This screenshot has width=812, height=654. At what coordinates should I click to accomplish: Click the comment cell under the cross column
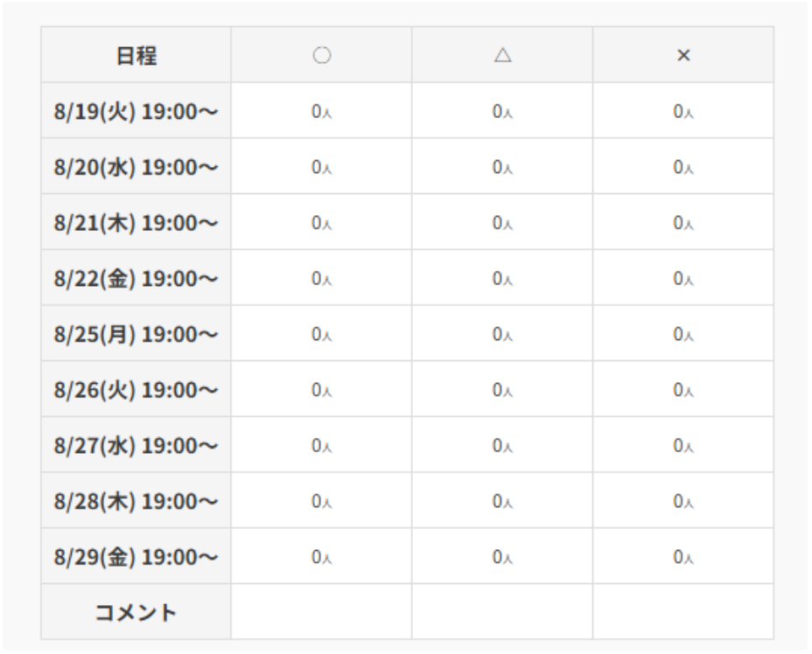(683, 612)
